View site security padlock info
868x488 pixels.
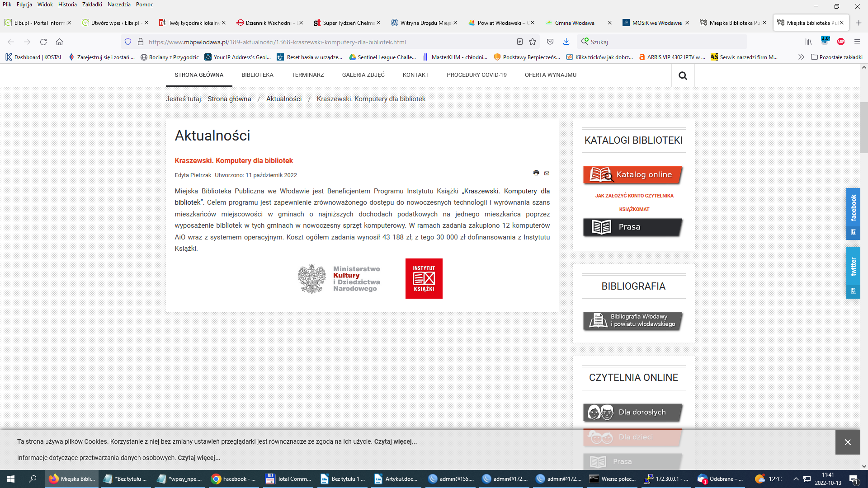(x=141, y=42)
